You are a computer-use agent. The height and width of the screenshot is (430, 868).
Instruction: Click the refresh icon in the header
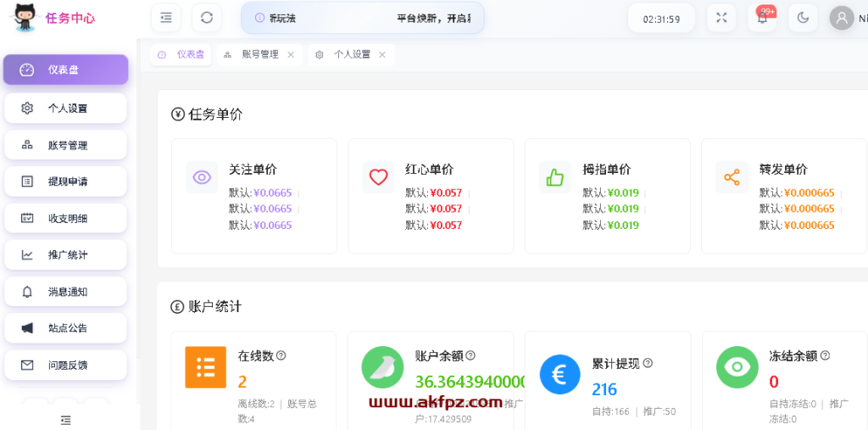pos(207,18)
